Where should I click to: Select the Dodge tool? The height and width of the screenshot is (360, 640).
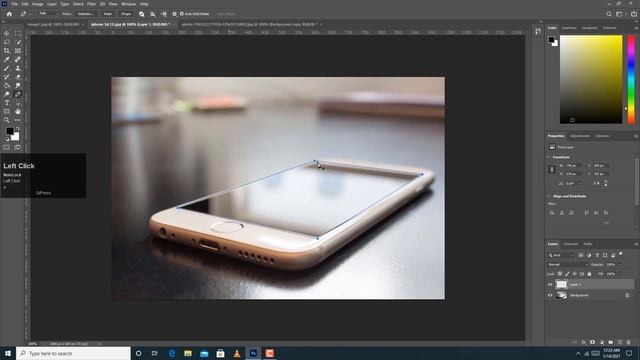pyautogui.click(x=7, y=94)
